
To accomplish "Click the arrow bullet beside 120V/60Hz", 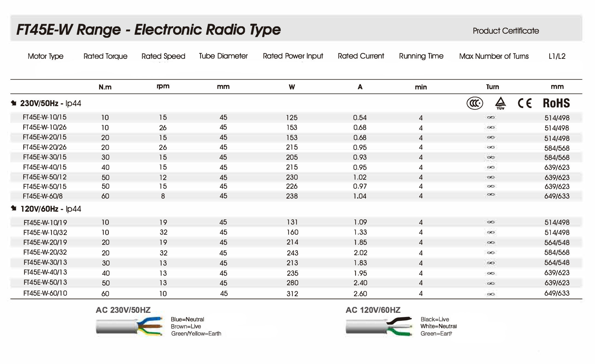I will coord(14,208).
